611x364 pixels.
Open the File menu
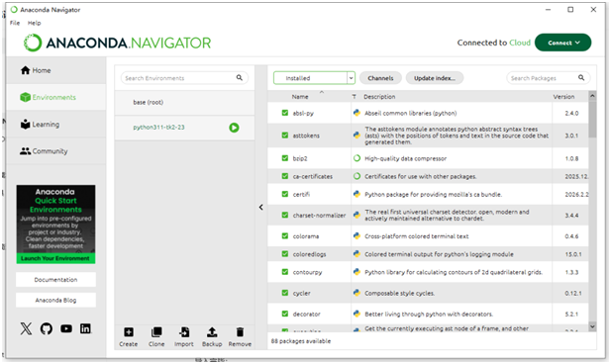[15, 23]
